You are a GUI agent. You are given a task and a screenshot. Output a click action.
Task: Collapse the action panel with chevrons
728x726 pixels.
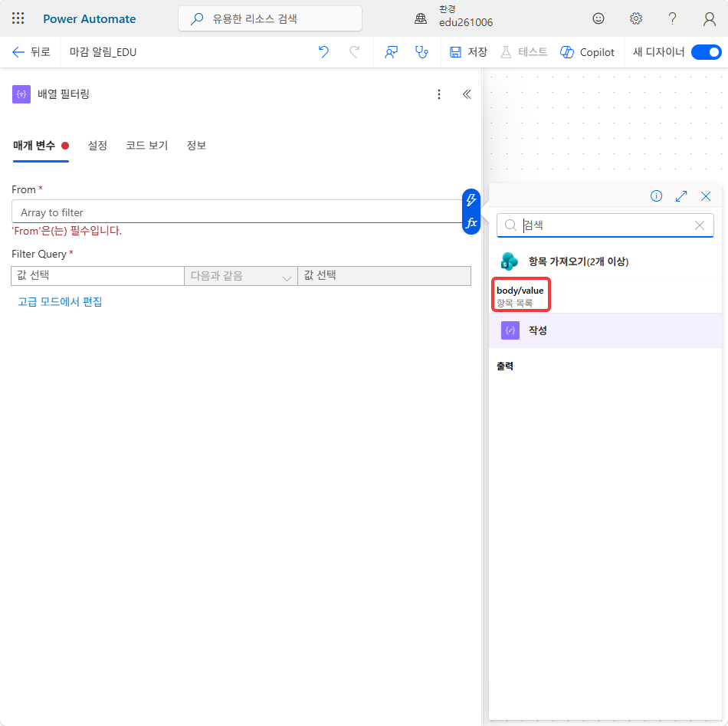point(467,94)
